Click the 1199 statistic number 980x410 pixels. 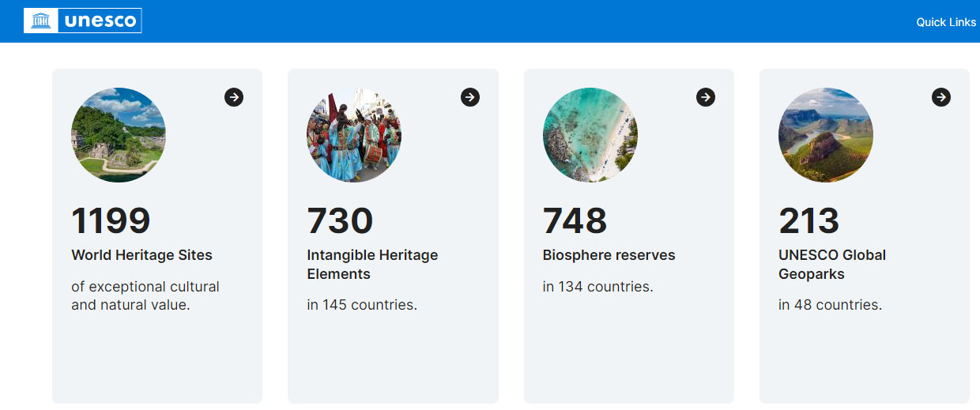111,220
